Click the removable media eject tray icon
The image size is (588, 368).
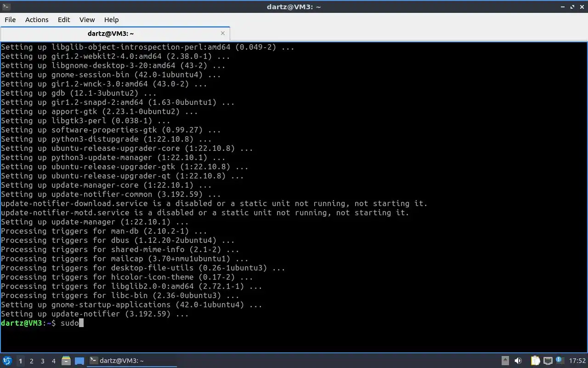pyautogui.click(x=505, y=361)
